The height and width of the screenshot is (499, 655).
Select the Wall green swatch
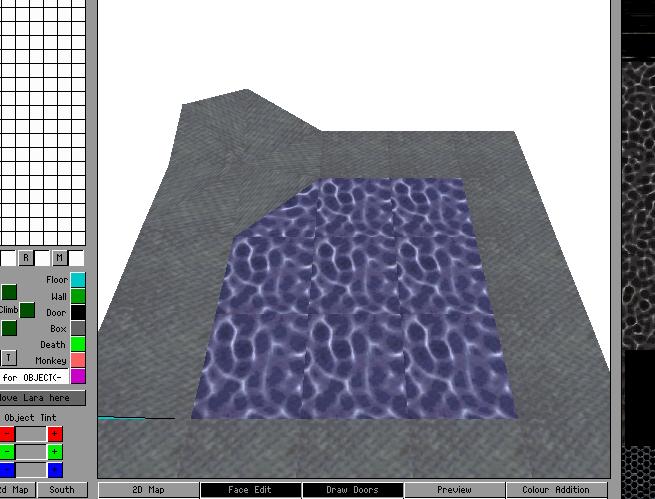(x=77, y=296)
